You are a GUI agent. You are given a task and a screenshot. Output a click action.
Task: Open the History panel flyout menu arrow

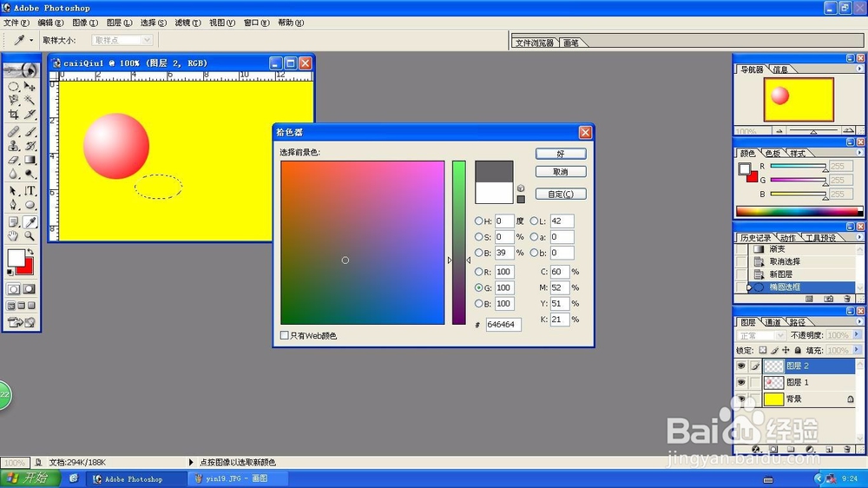tap(859, 237)
